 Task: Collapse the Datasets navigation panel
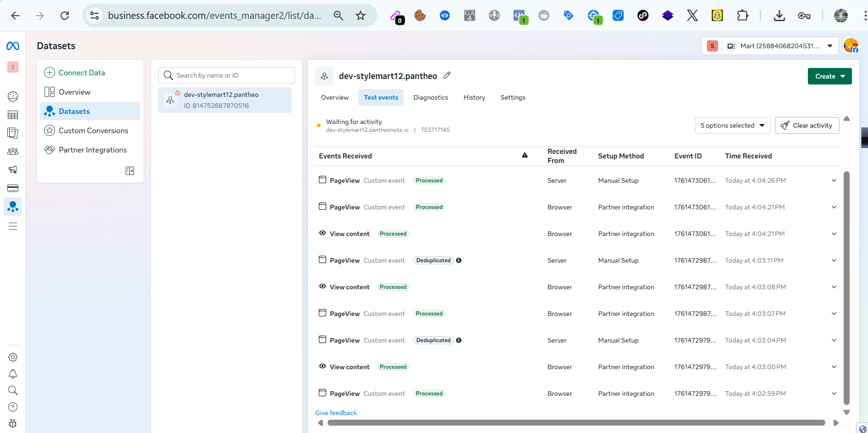coord(130,171)
